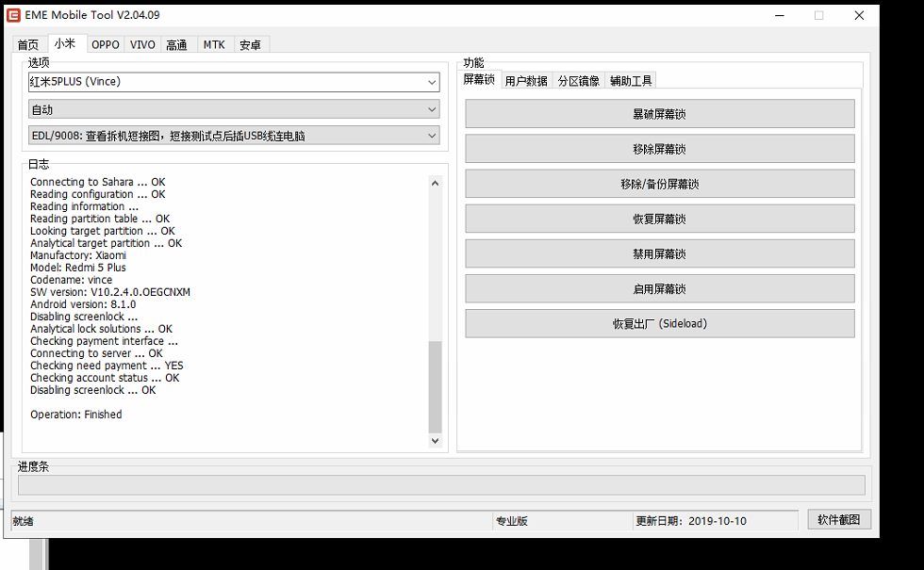Click the 'SW version: V10.2.4.0.OEGCNXM' log line
Screen dimensions: 924x570
(110, 292)
